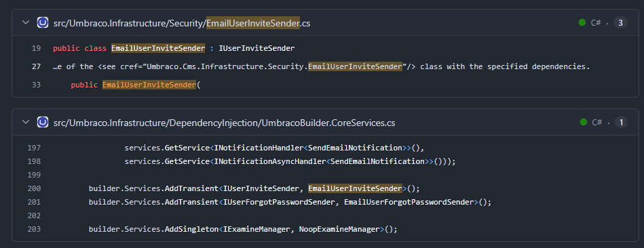This screenshot has width=644, height=248.
Task: Jump to line 19 in EmailUserInviteSender.cs
Action: coord(36,48)
